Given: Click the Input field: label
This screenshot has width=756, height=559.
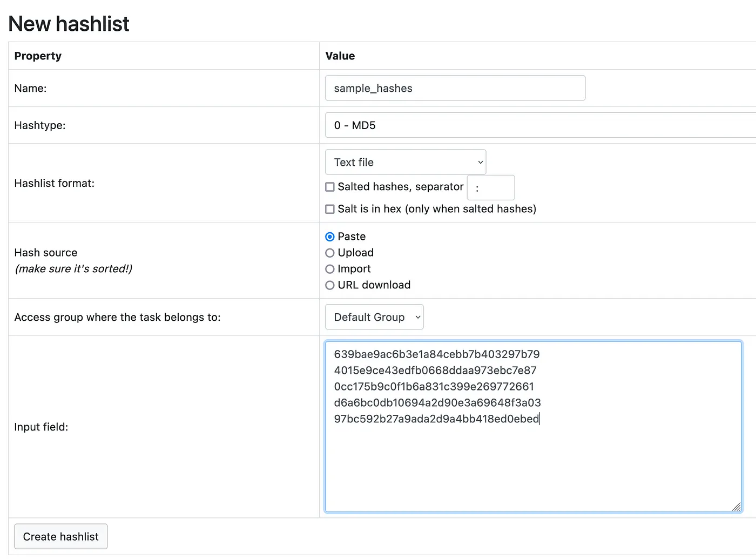Looking at the screenshot, I should [42, 427].
